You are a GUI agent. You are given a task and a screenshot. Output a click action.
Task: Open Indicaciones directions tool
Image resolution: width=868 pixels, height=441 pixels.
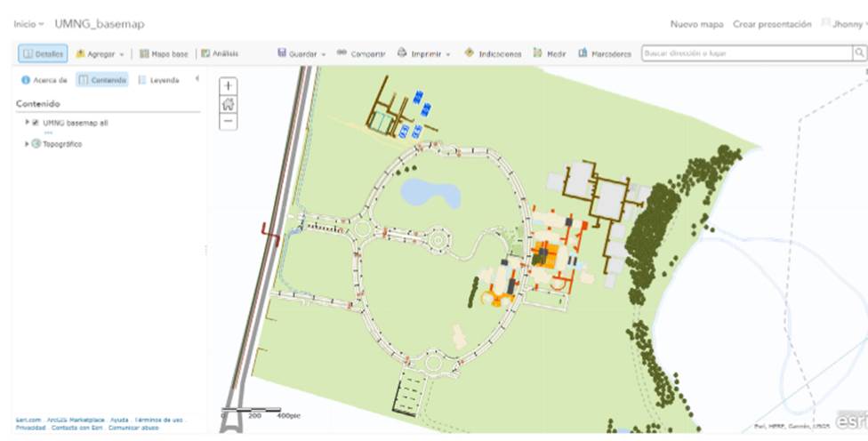pos(494,53)
